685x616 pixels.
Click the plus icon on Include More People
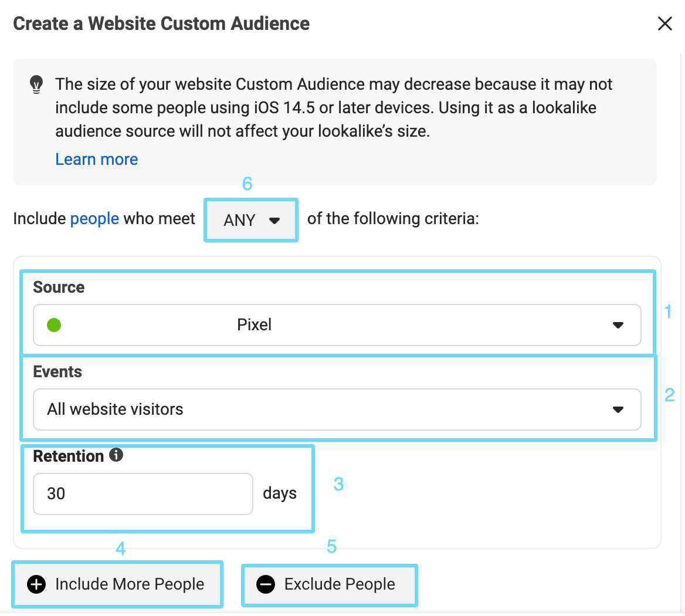[x=36, y=584]
